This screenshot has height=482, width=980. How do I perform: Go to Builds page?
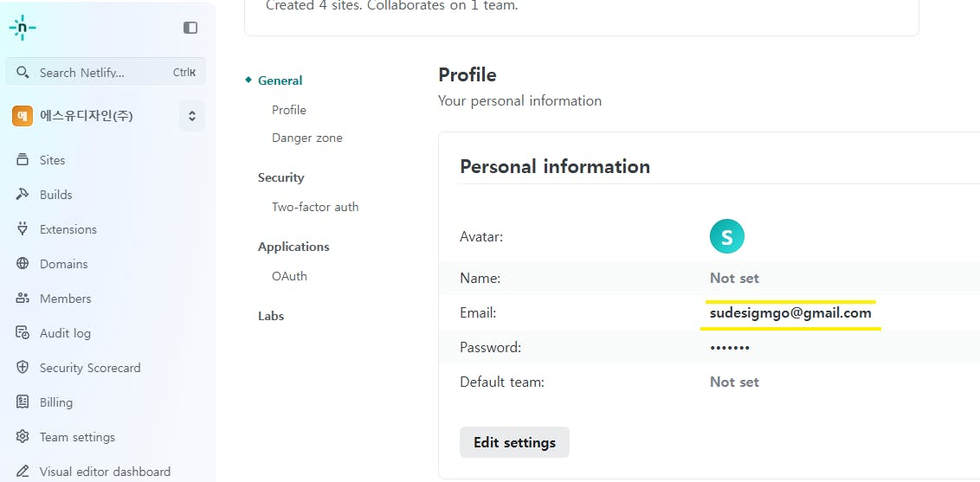(56, 195)
